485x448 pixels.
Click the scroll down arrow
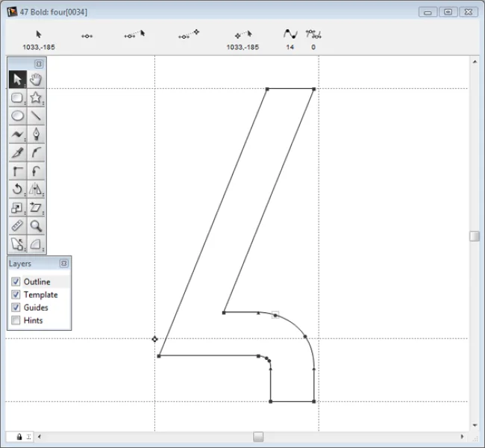tap(475, 426)
